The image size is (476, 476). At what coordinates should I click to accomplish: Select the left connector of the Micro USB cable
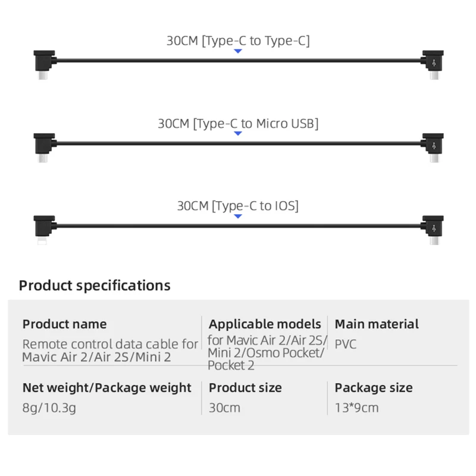pos(42,146)
